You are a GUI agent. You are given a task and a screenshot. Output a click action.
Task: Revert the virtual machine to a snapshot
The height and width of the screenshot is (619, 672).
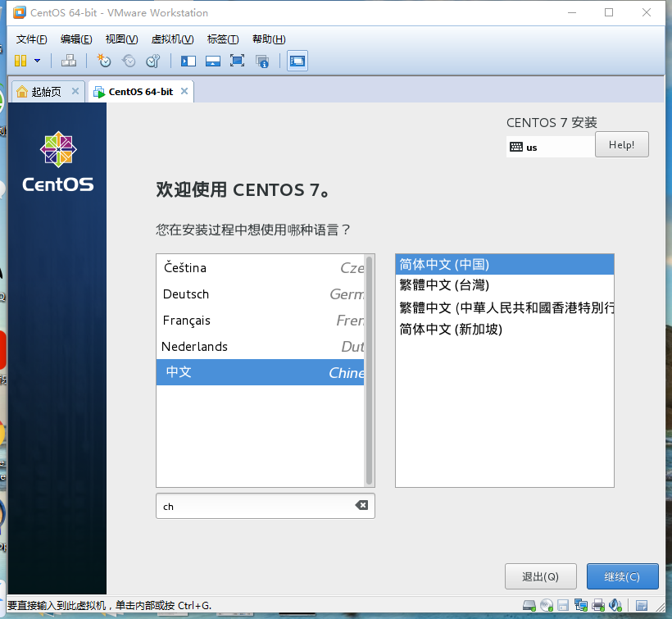[x=129, y=61]
